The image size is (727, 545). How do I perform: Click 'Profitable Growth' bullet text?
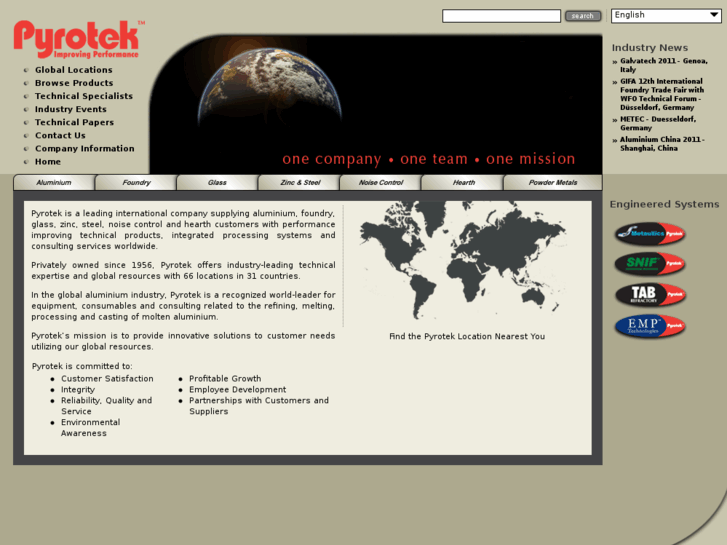click(x=225, y=378)
